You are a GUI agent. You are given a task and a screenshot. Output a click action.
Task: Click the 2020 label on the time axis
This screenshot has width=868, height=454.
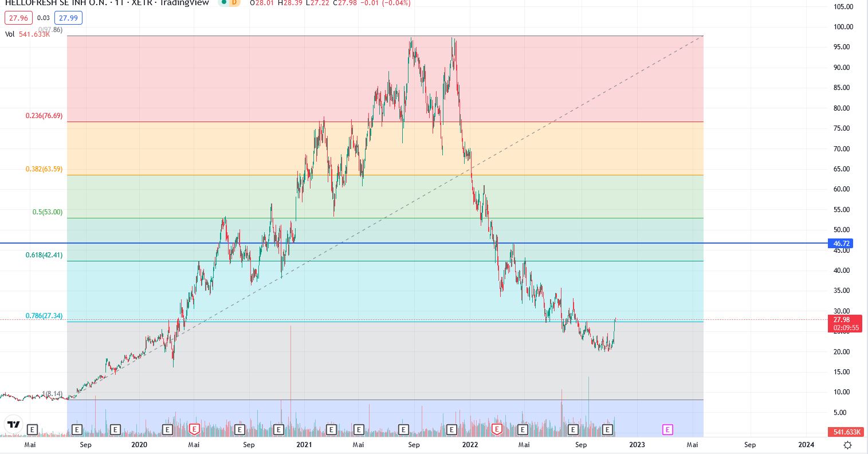[x=139, y=444]
